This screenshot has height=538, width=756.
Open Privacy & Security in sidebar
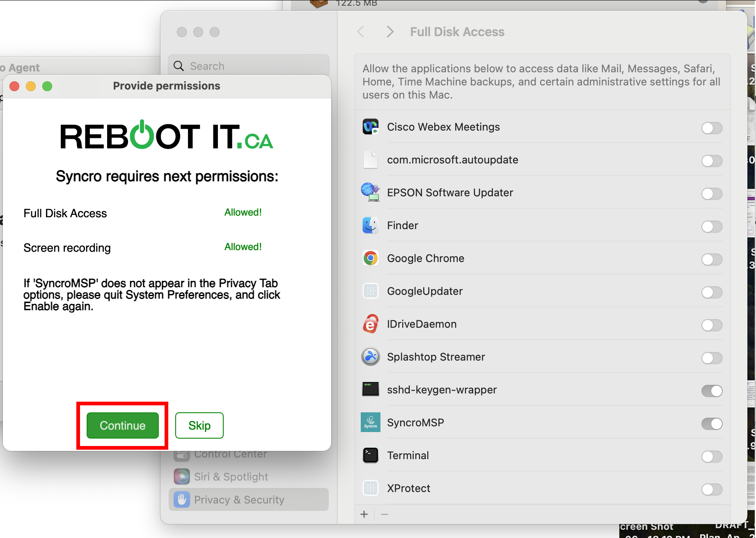[x=249, y=499]
